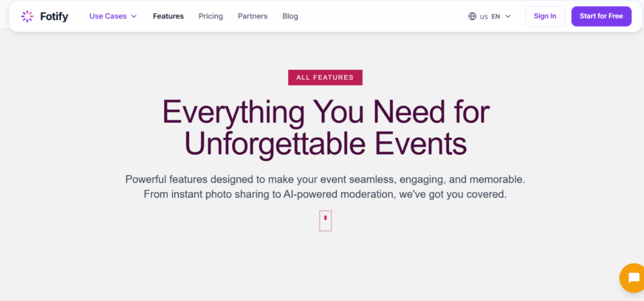644x301 pixels.
Task: Click the Fotify starburst logo icon
Action: (27, 16)
